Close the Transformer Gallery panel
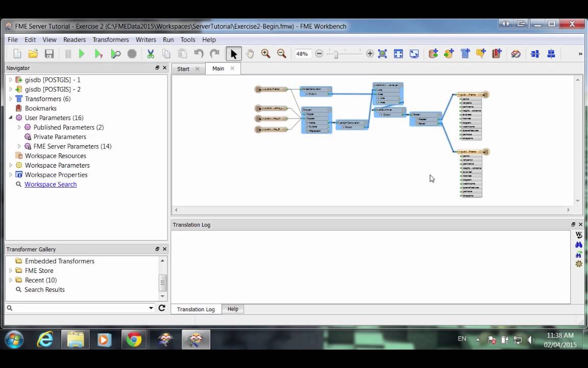Image resolution: width=588 pixels, height=368 pixels. pyautogui.click(x=164, y=249)
